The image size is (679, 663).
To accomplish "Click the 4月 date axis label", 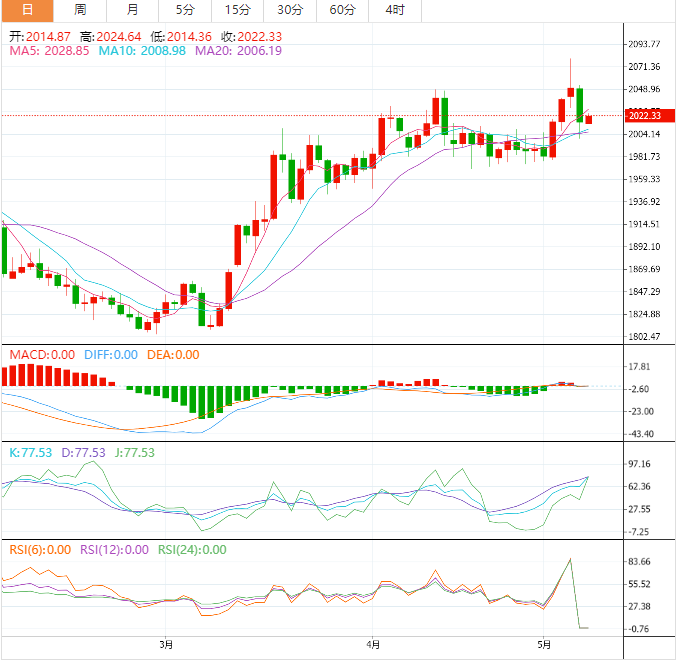I will click(373, 645).
